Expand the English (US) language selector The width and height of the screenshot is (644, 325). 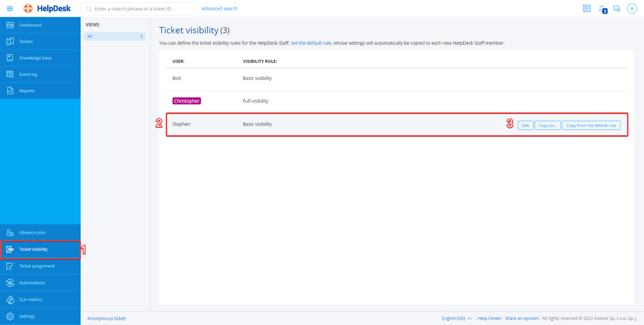pyautogui.click(x=456, y=318)
